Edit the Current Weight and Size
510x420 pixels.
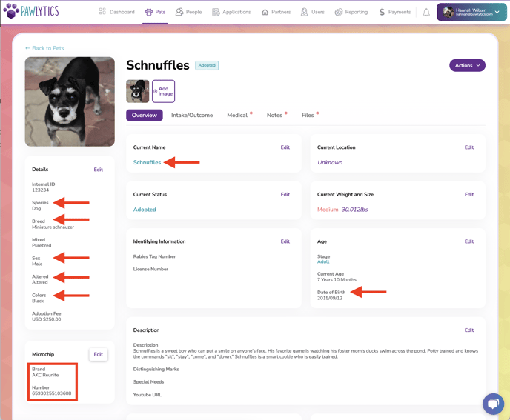468,195
